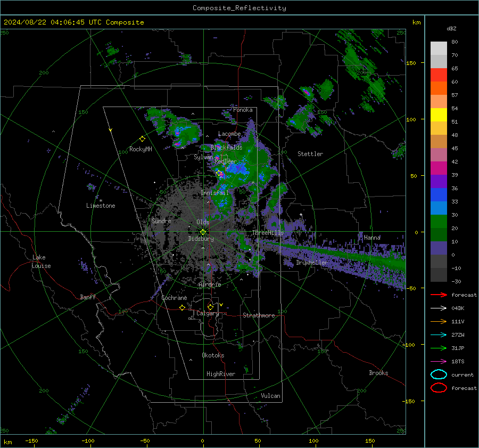Viewport: 479px width, 448px height.
Task: Select the purple band in dBZ legend
Action: coord(439,181)
